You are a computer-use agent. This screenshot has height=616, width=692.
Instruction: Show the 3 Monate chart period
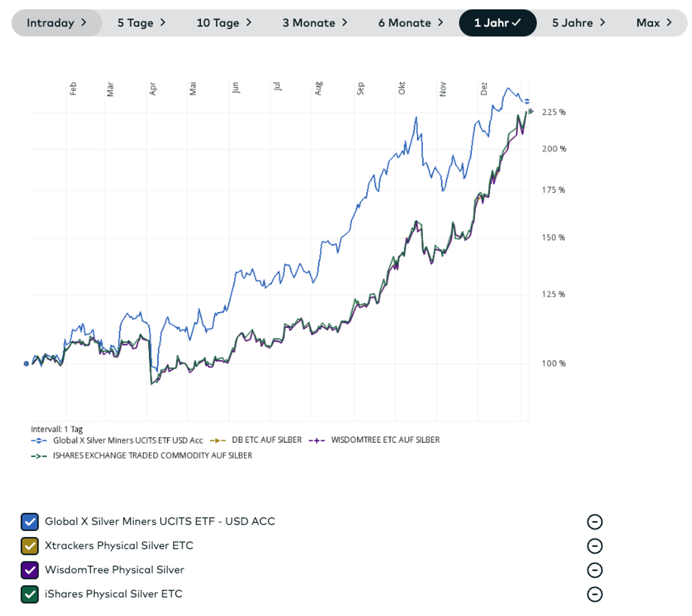315,23
